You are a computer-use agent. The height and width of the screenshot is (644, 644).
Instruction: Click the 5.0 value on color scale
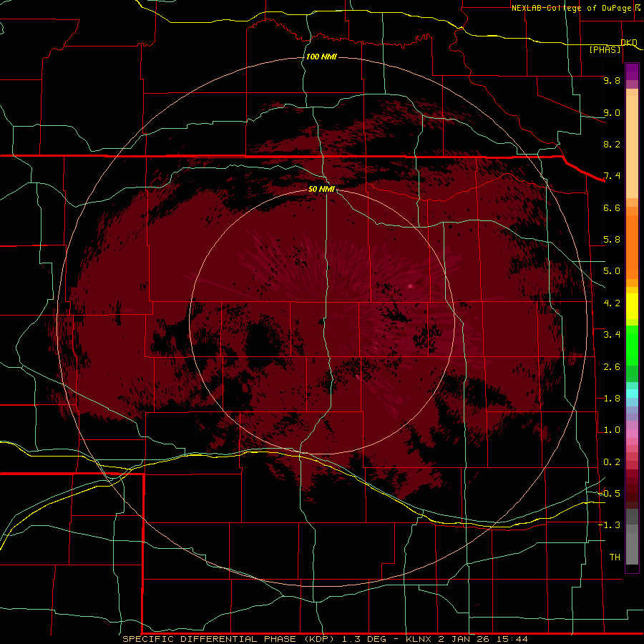(x=612, y=271)
